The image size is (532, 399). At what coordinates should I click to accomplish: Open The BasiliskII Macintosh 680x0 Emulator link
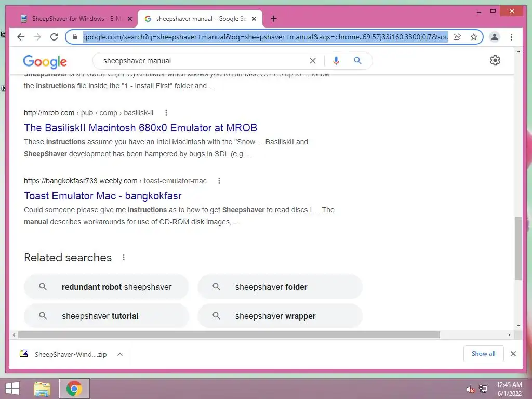point(140,128)
